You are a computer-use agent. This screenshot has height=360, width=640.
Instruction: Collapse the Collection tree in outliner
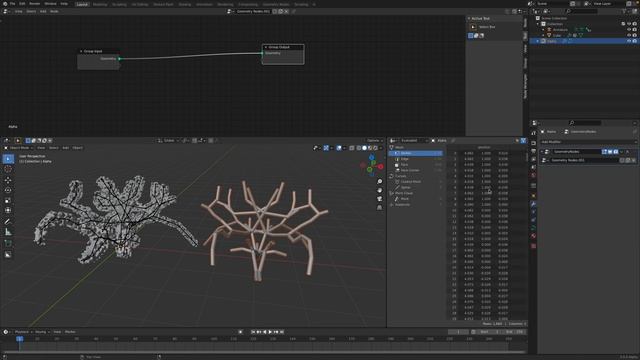538,24
